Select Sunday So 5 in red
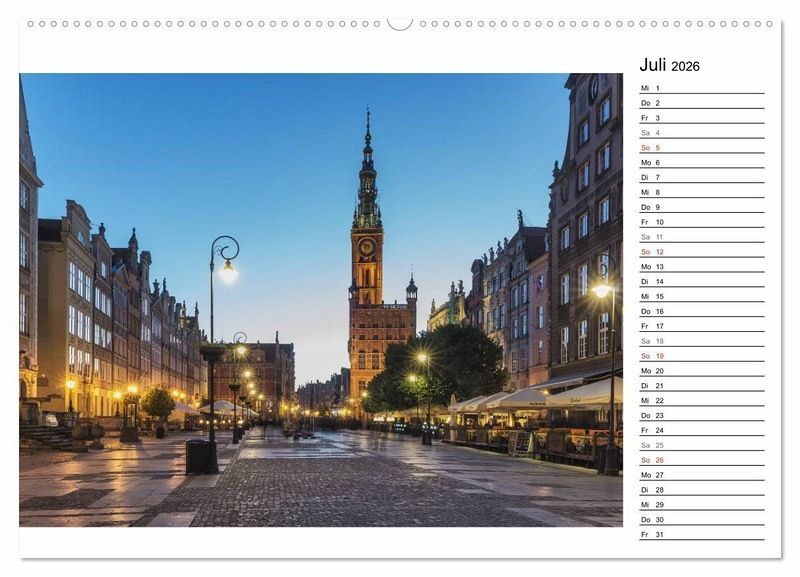Screen dimensions: 800x577 pos(700,147)
